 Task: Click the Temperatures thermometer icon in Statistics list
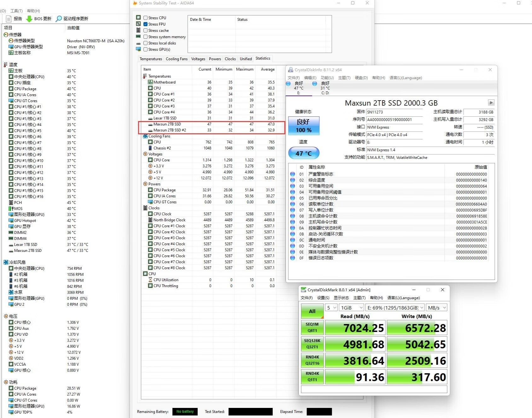coord(145,76)
